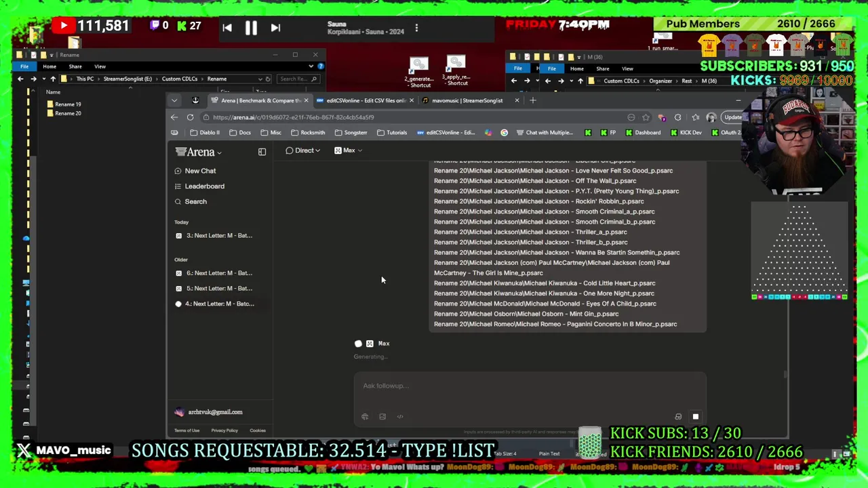Screen dimensions: 868x488
Task: Open Cookies link
Action: pos(258,430)
